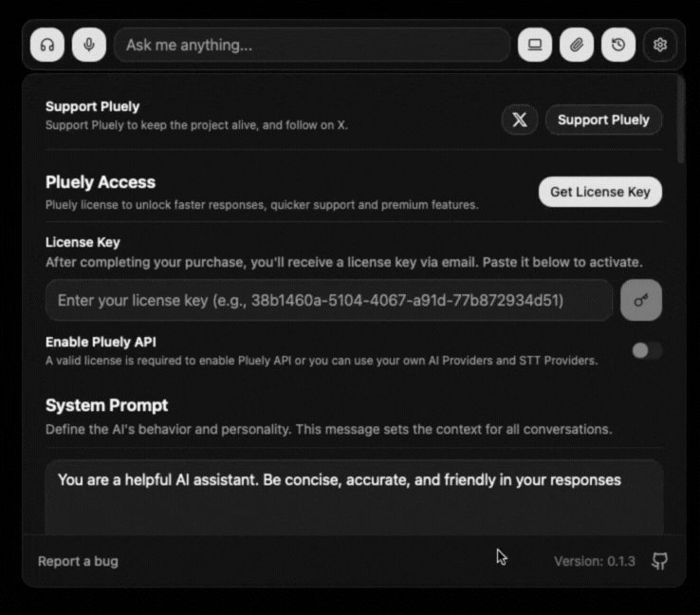Open the GitHub repository icon
700x615 pixels.
pyautogui.click(x=660, y=561)
